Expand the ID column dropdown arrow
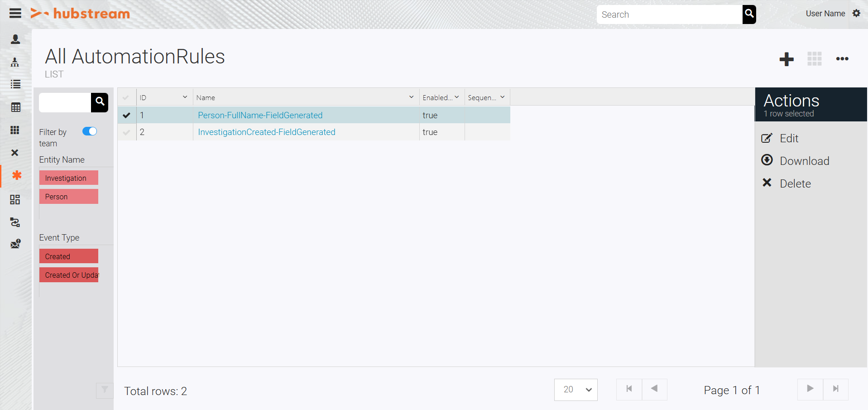868x410 pixels. [x=185, y=97]
